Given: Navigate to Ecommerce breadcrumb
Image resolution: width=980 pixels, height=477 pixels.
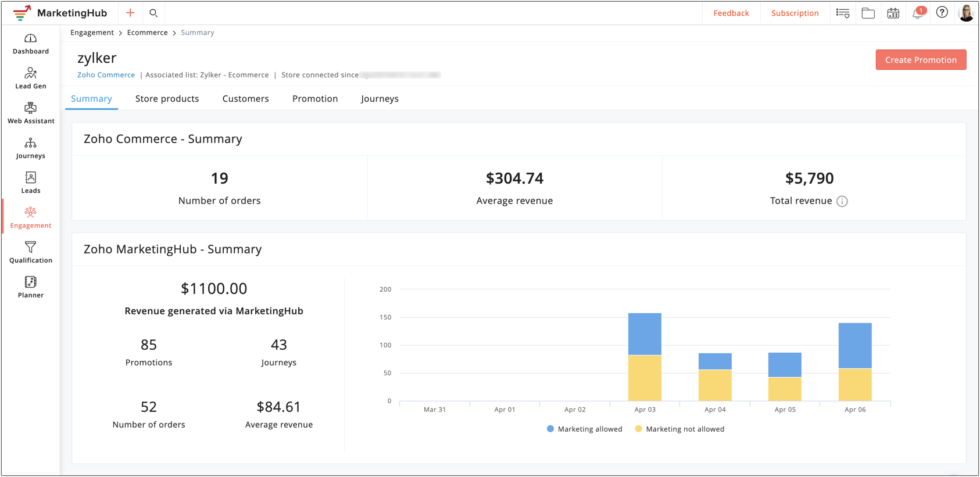Looking at the screenshot, I should pos(147,33).
